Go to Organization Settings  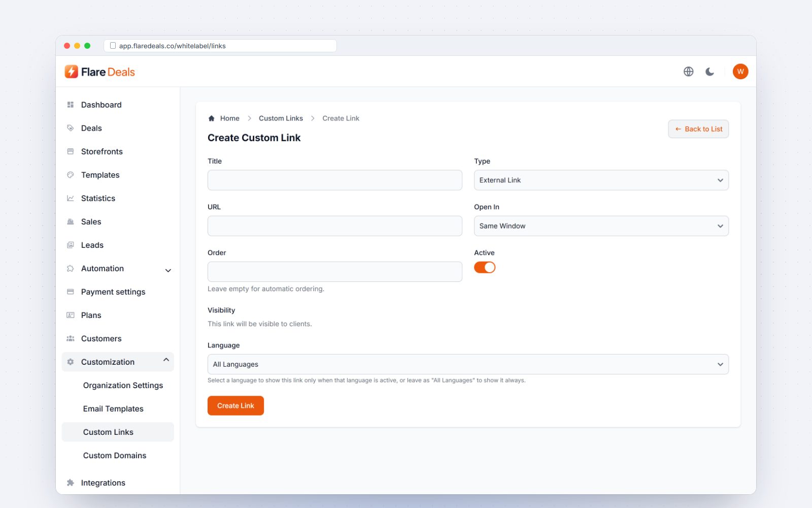coord(123,386)
